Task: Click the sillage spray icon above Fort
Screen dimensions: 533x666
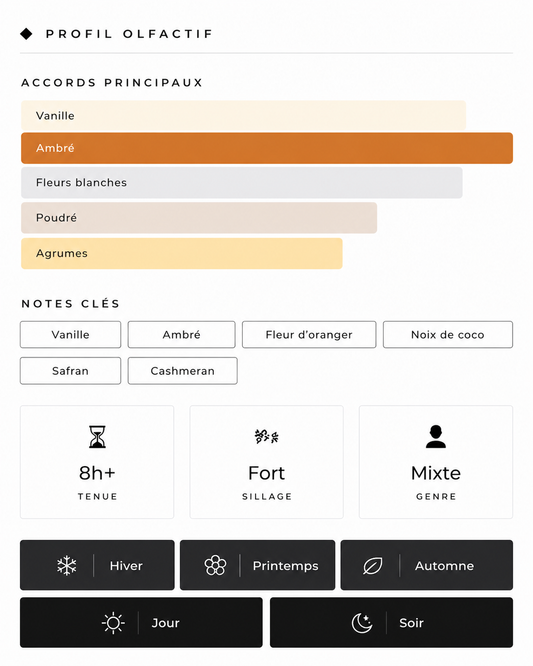Action: click(x=266, y=436)
